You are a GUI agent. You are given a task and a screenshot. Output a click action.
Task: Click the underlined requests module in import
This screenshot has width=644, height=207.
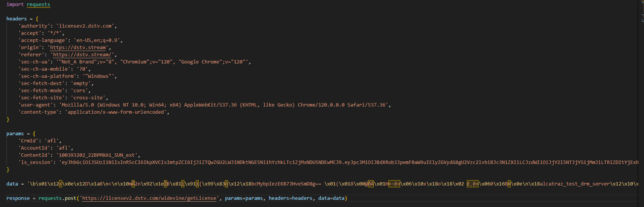(x=38, y=5)
